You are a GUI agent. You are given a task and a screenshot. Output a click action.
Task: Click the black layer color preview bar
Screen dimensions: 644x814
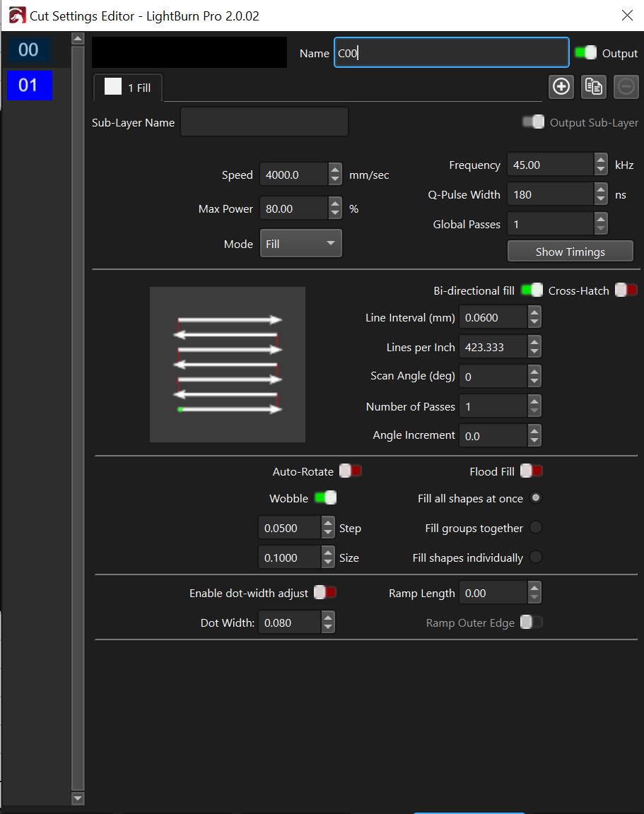(189, 52)
